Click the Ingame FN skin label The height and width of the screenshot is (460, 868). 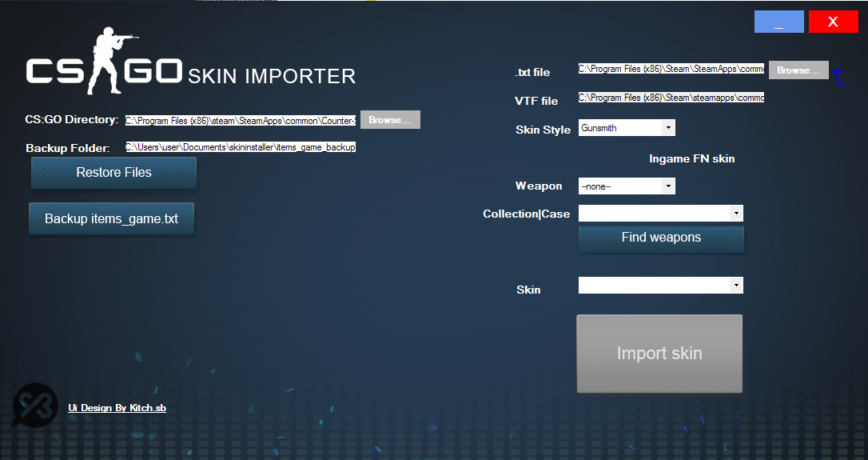691,158
